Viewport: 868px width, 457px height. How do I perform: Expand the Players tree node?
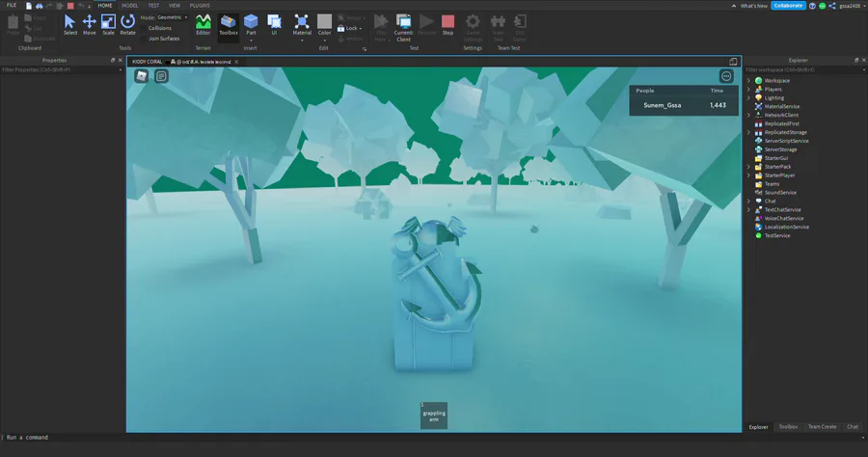tap(749, 89)
